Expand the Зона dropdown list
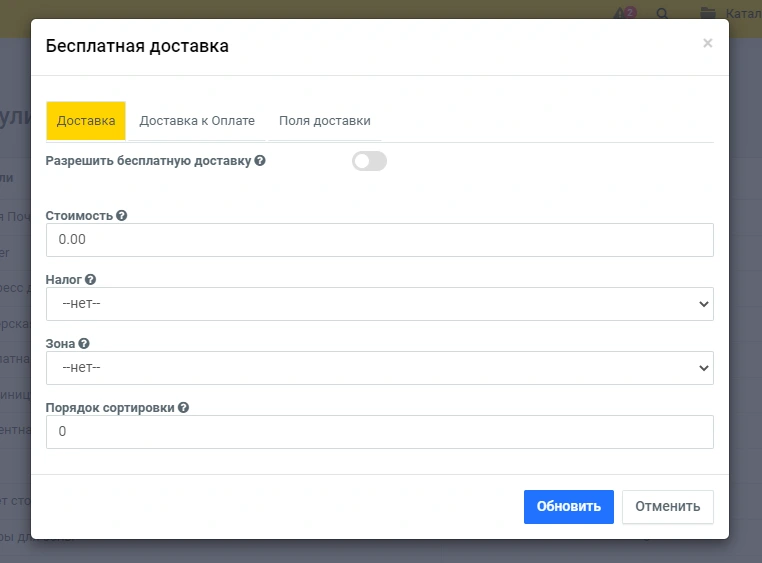The height and width of the screenshot is (563, 762). pos(379,368)
